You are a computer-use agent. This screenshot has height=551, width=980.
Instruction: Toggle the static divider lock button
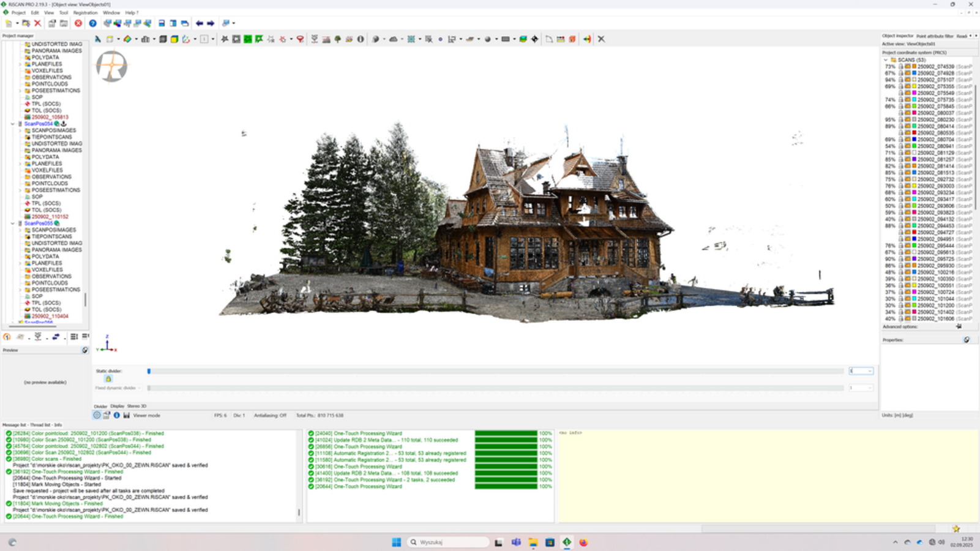[x=108, y=379]
